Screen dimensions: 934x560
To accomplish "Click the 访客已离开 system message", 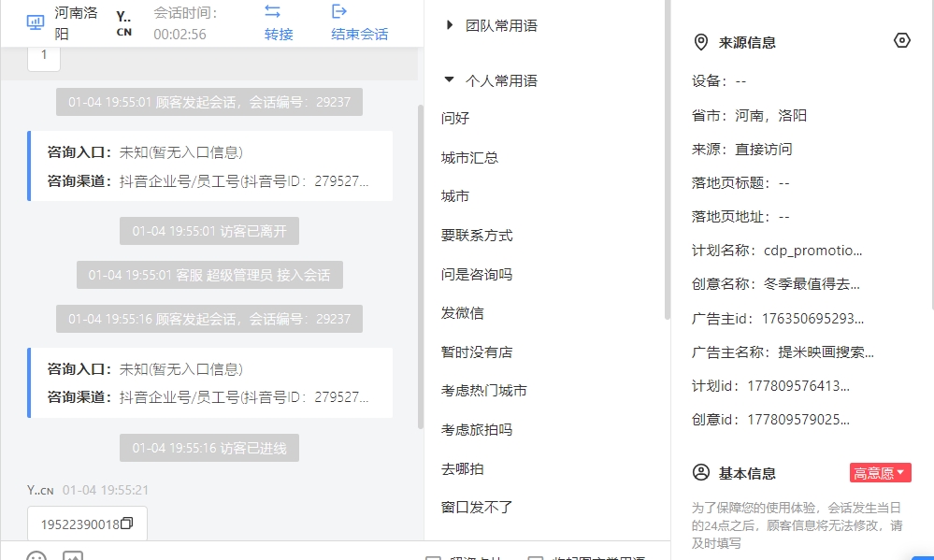I will point(209,231).
